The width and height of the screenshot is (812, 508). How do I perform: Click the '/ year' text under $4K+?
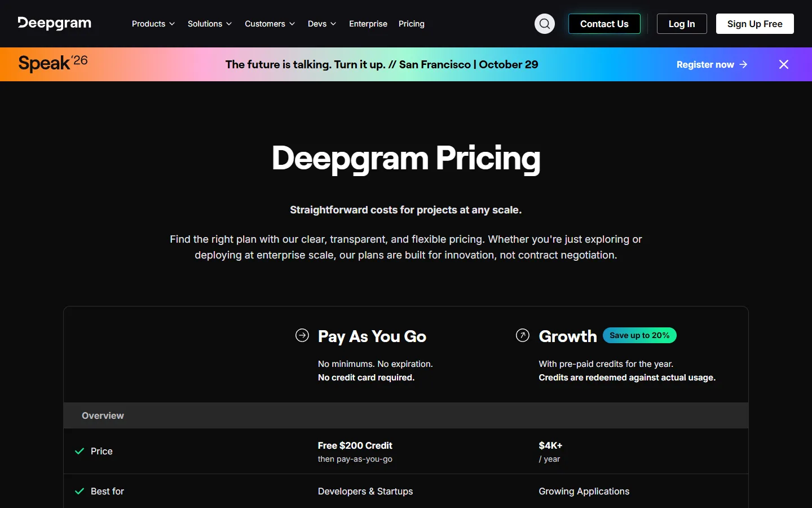550,459
